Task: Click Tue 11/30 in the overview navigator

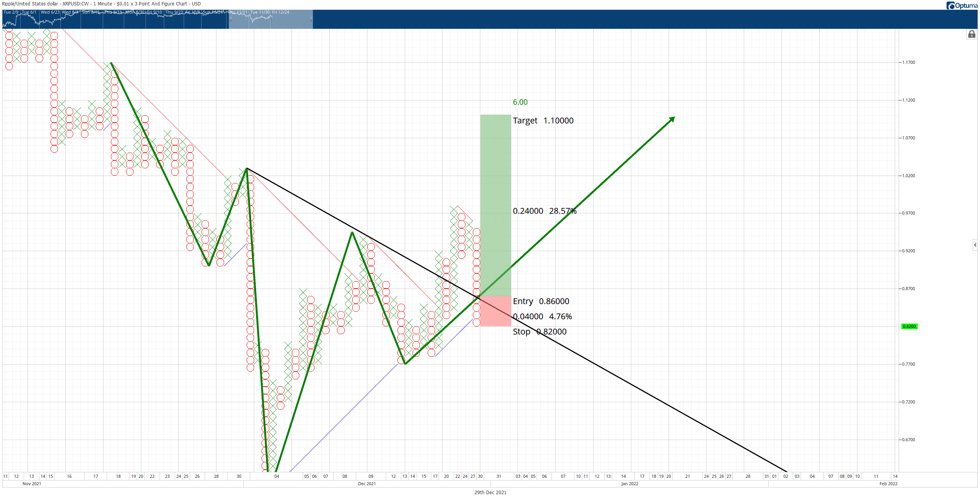Action: pos(260,12)
